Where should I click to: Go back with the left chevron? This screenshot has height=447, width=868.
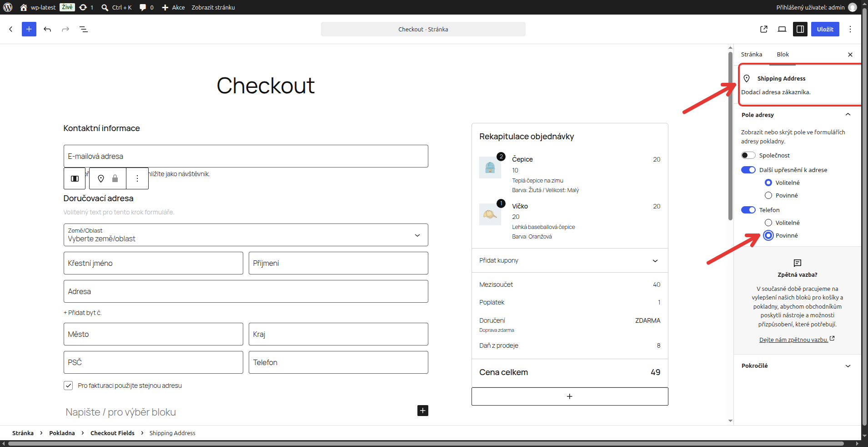(x=11, y=29)
